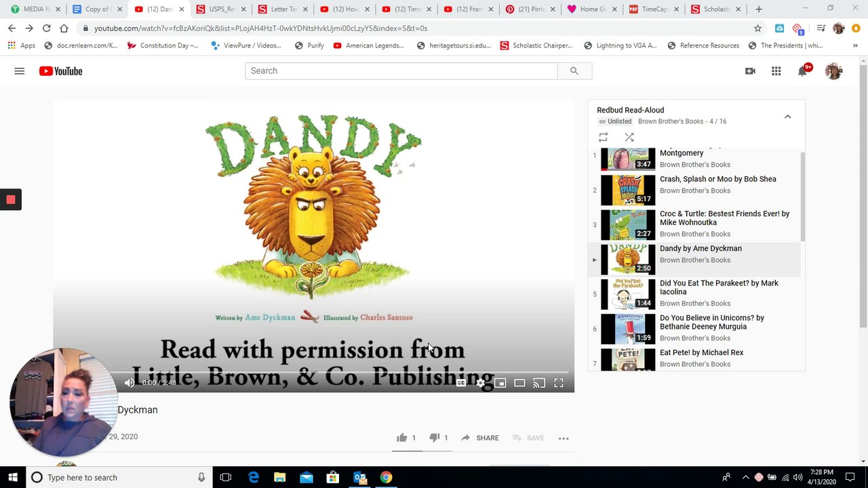This screenshot has height=488, width=868.
Task: Open the Windows Start menu
Action: point(13,477)
